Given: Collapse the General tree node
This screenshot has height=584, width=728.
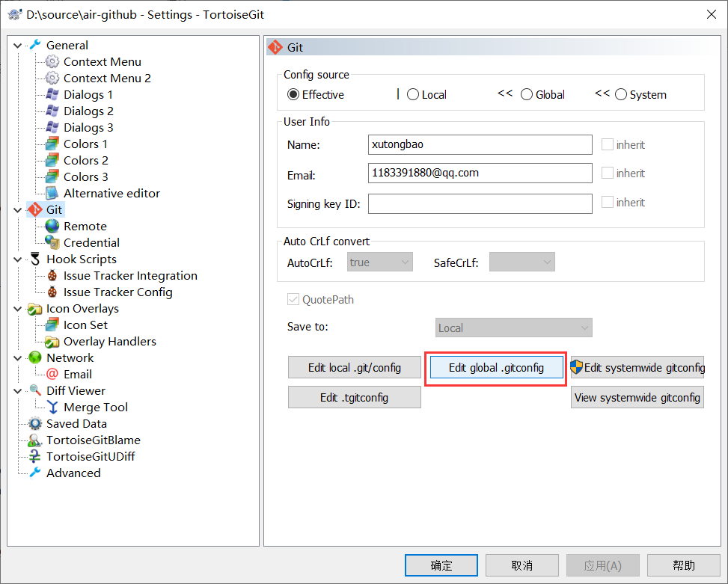Looking at the screenshot, I should tap(18, 46).
